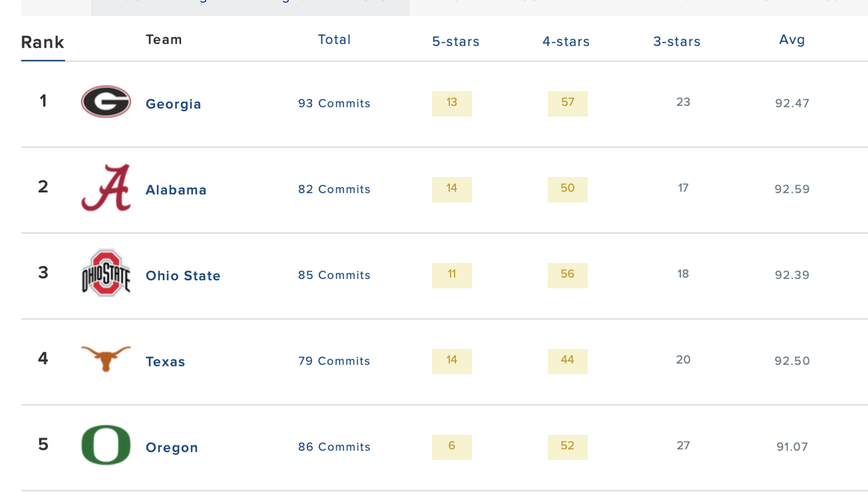This screenshot has width=868, height=494.
Task: Click the Georgia team logo
Action: click(106, 102)
